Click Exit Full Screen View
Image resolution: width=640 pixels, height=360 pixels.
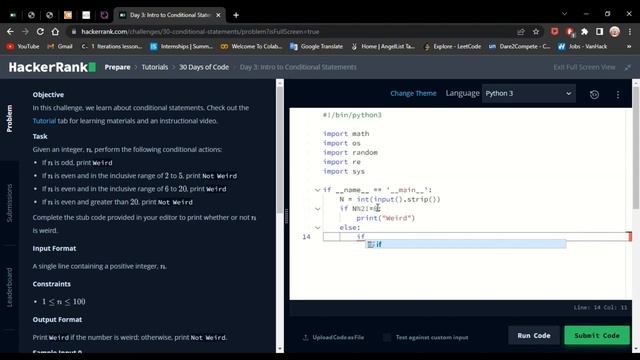point(584,67)
